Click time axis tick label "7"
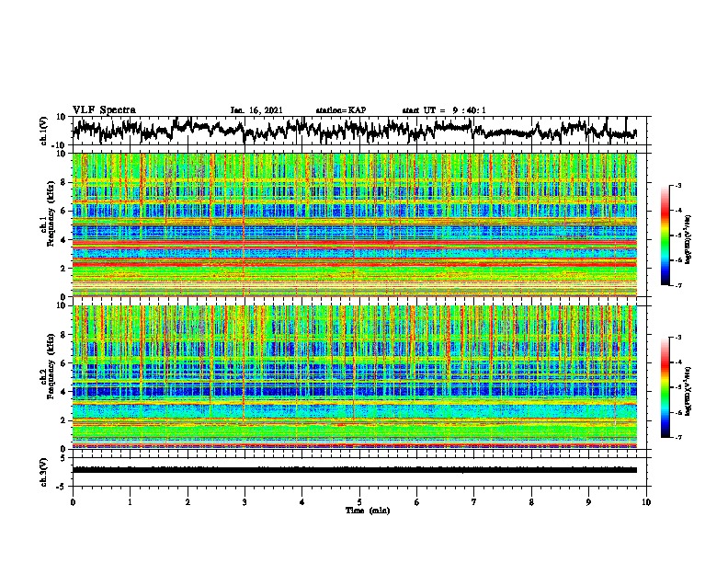 [x=474, y=502]
